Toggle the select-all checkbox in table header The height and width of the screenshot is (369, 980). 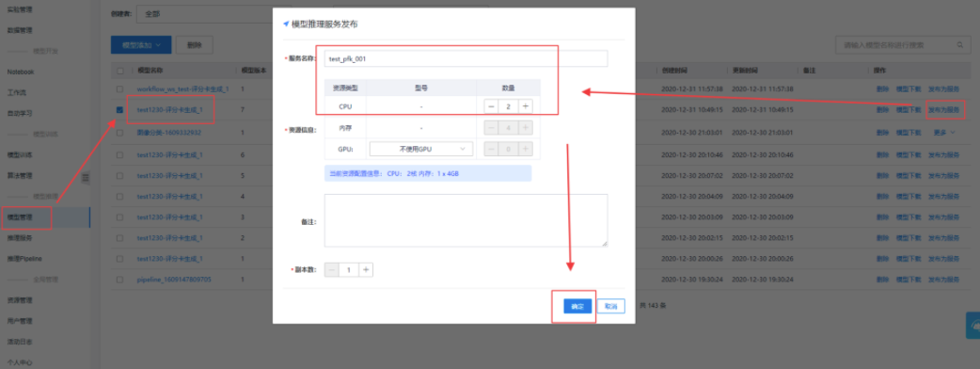pyautogui.click(x=120, y=71)
